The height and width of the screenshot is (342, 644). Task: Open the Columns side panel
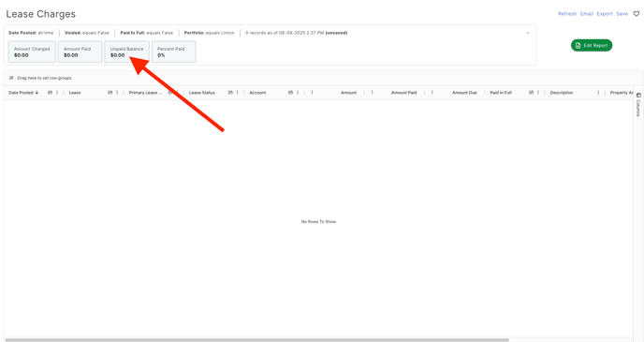[x=638, y=105]
